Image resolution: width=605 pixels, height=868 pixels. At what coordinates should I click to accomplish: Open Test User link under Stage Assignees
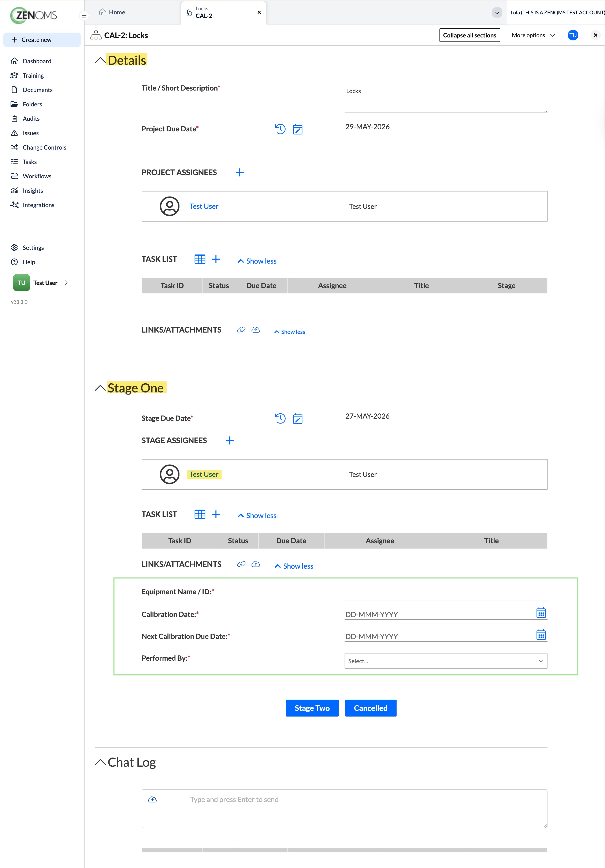pyautogui.click(x=204, y=474)
